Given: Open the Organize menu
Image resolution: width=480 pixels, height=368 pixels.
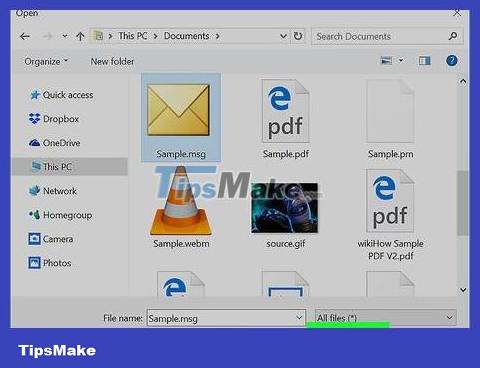Looking at the screenshot, I should pyautogui.click(x=46, y=61).
